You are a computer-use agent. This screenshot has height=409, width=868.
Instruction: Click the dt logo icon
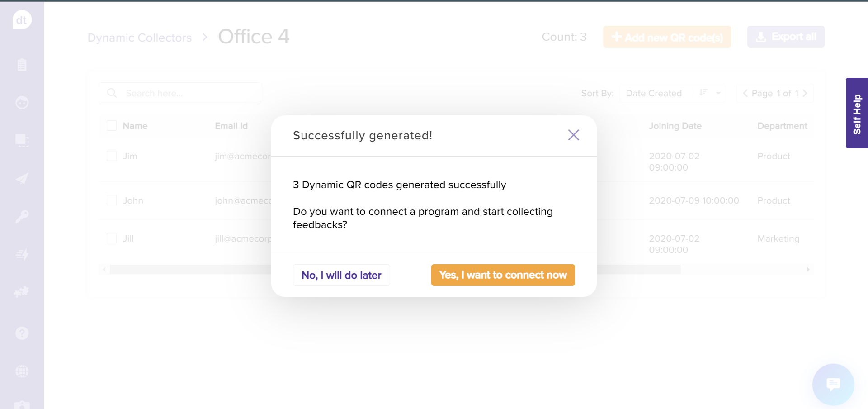tap(22, 20)
